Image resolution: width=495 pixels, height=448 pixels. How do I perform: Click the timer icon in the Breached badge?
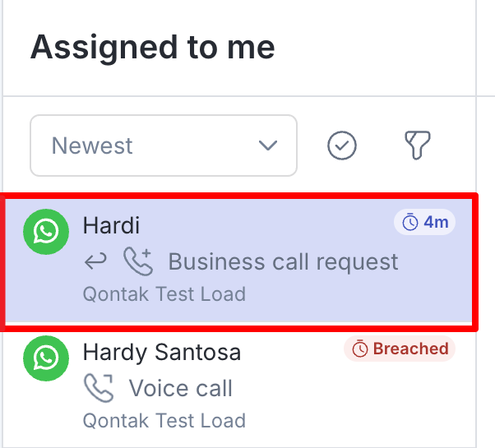pos(359,349)
